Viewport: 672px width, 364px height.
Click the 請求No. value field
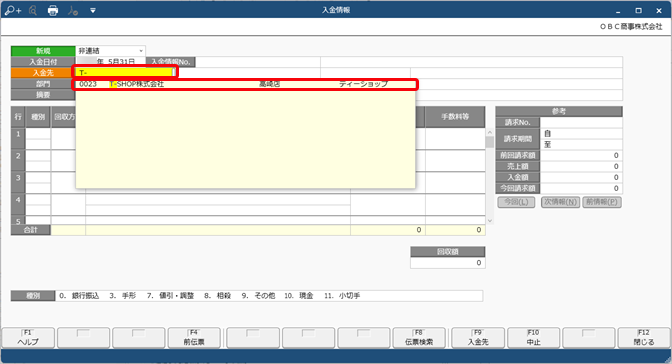coord(581,122)
